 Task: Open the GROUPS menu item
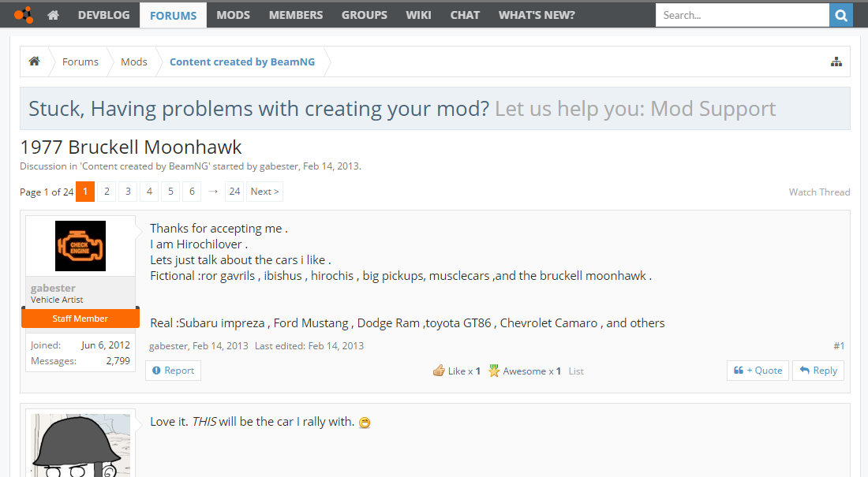click(x=365, y=16)
